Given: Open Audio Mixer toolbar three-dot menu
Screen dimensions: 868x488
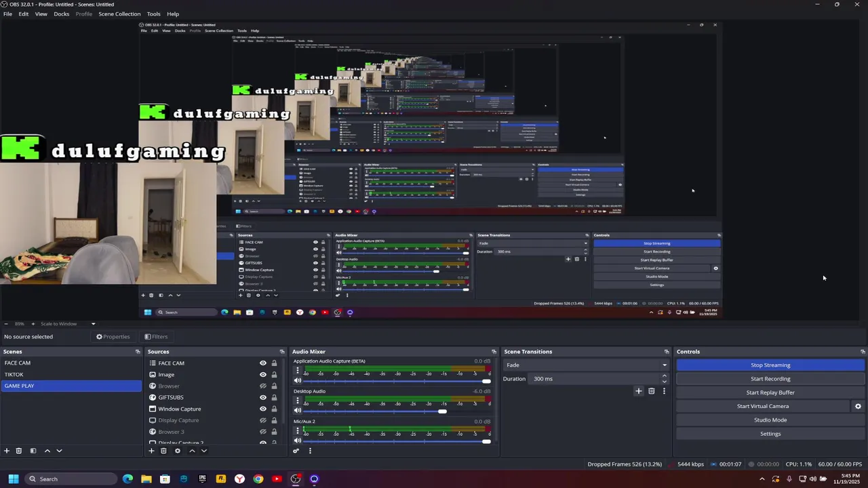Looking at the screenshot, I should pyautogui.click(x=310, y=451).
